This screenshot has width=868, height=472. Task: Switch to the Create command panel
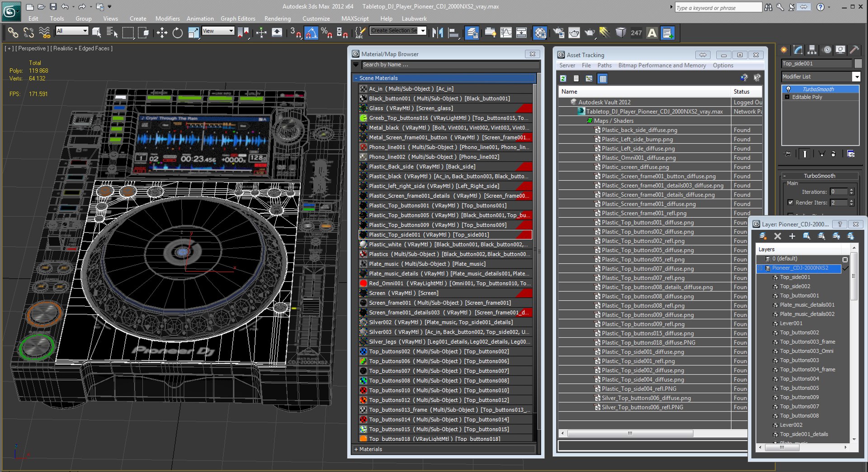click(784, 50)
